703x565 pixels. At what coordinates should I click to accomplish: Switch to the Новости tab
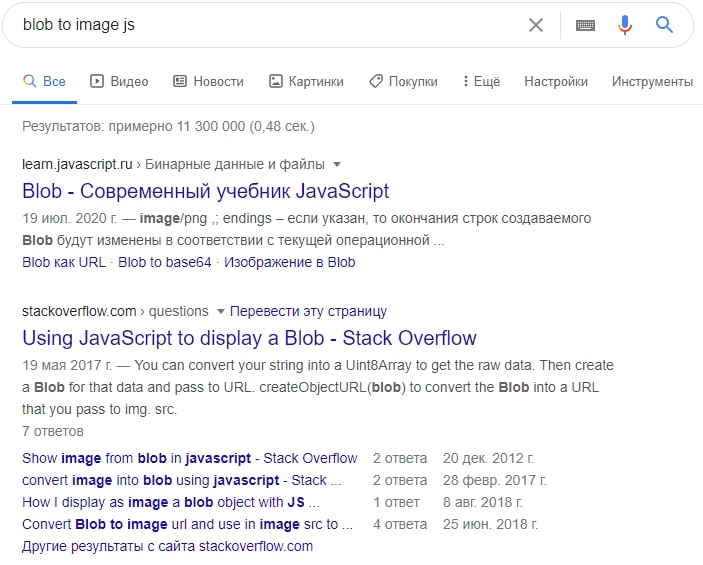coord(208,82)
